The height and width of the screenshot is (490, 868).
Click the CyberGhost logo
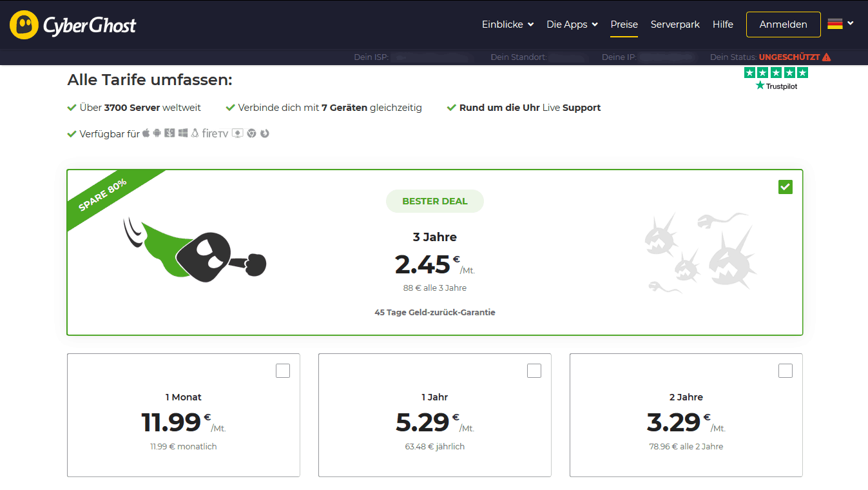pos(73,24)
